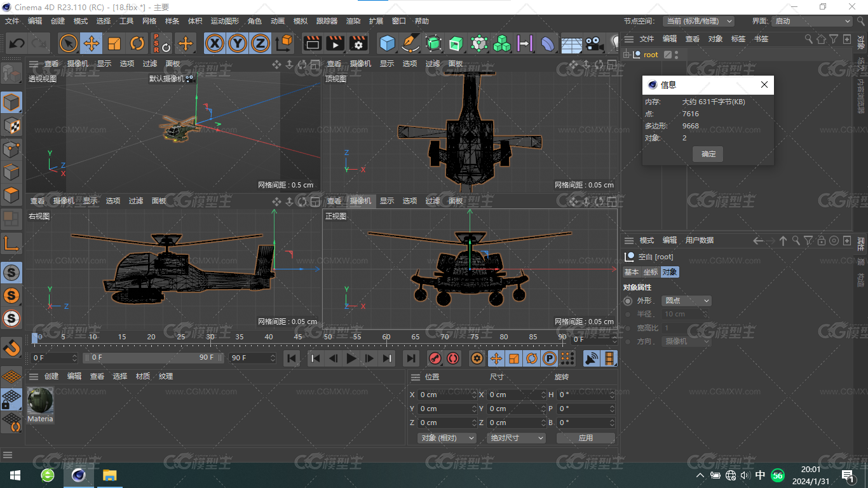Viewport: 868px width, 488px height.
Task: Click the floor grid environment icon
Action: point(571,43)
